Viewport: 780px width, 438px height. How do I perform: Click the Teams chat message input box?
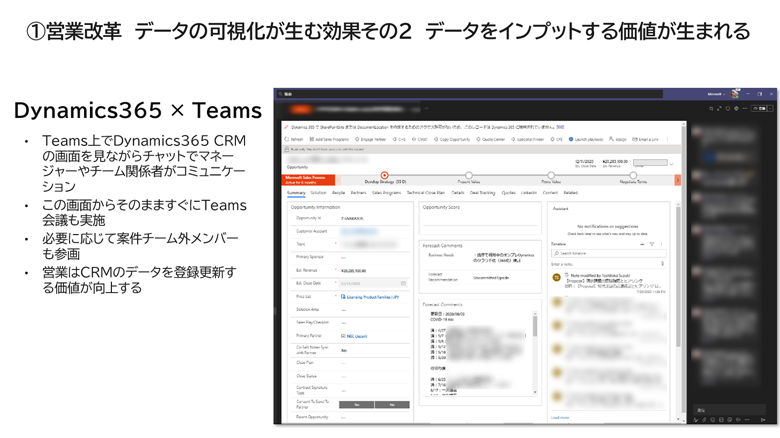pos(729,410)
